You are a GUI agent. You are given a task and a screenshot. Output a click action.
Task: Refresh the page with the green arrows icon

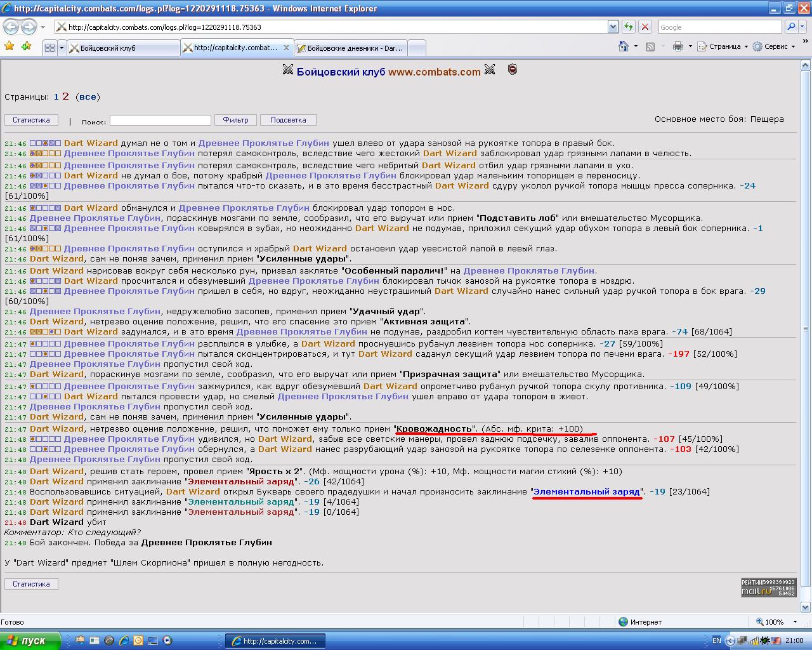click(628, 27)
